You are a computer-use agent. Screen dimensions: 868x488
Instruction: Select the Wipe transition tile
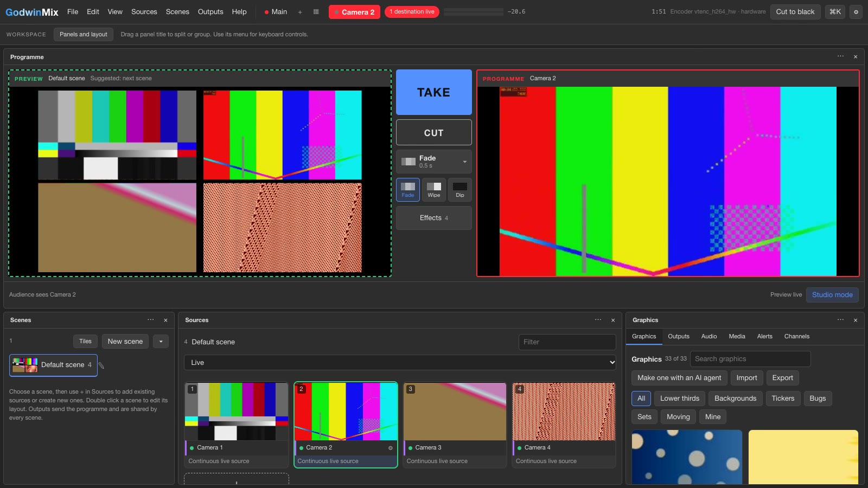coord(434,190)
